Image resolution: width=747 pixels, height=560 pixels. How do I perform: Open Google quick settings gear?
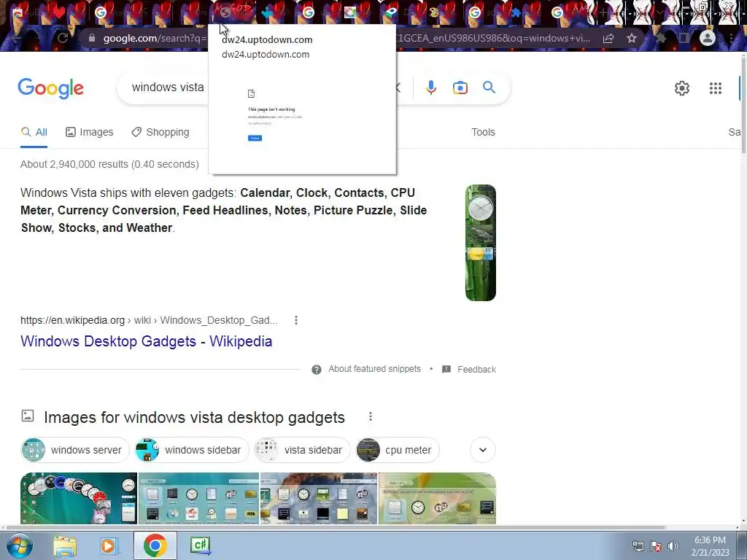coord(682,88)
